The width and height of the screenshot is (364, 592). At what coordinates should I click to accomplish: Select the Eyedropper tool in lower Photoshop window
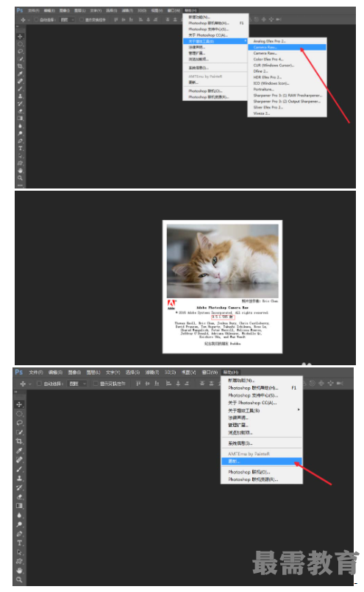[x=19, y=451]
